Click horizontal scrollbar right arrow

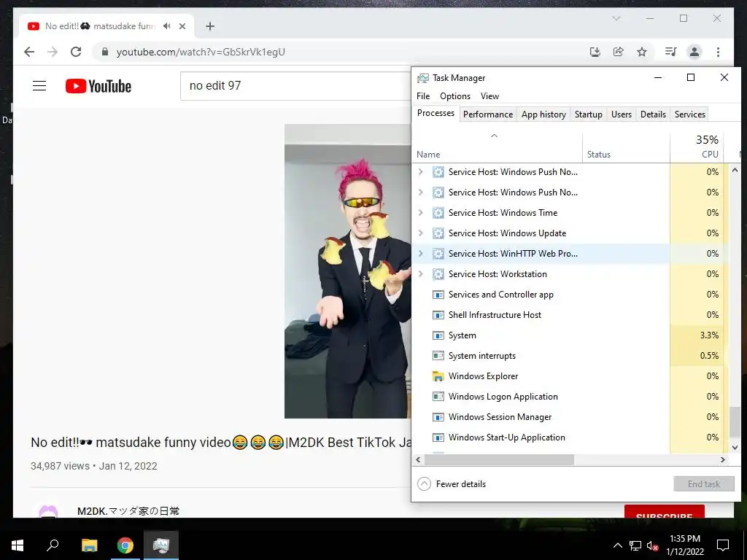(x=723, y=459)
